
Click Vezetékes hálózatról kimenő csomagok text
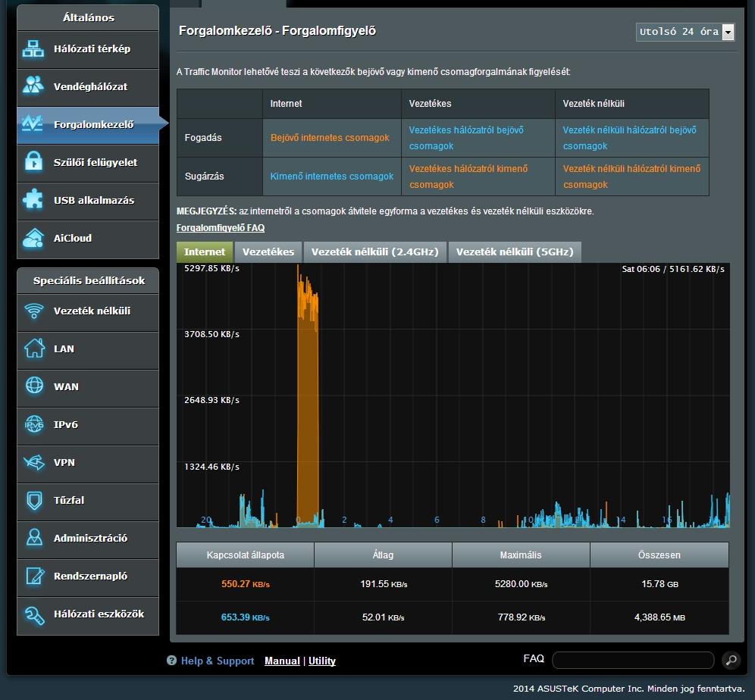click(468, 177)
